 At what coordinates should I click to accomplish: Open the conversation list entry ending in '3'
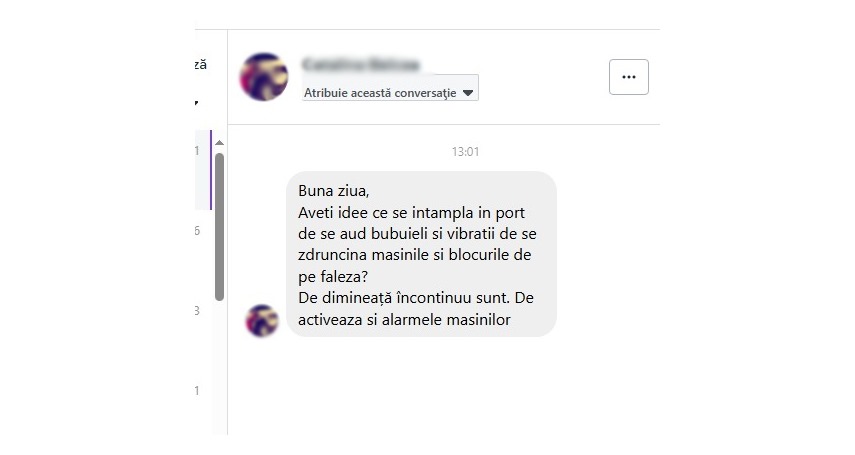[x=203, y=310]
